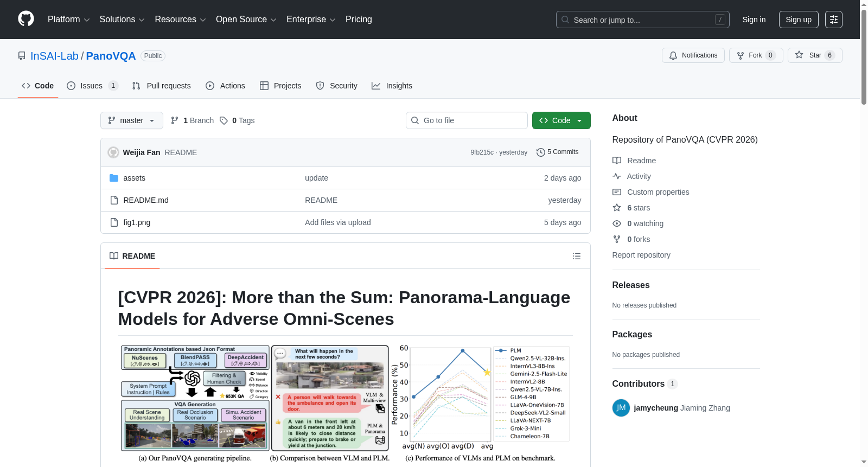Open the assets folder
Screen dimensions: 868x467
tap(134, 178)
